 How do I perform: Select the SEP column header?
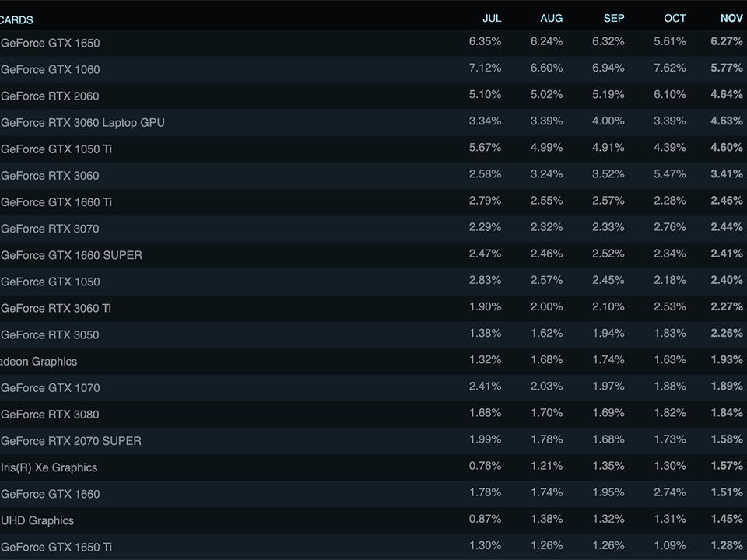click(x=613, y=18)
